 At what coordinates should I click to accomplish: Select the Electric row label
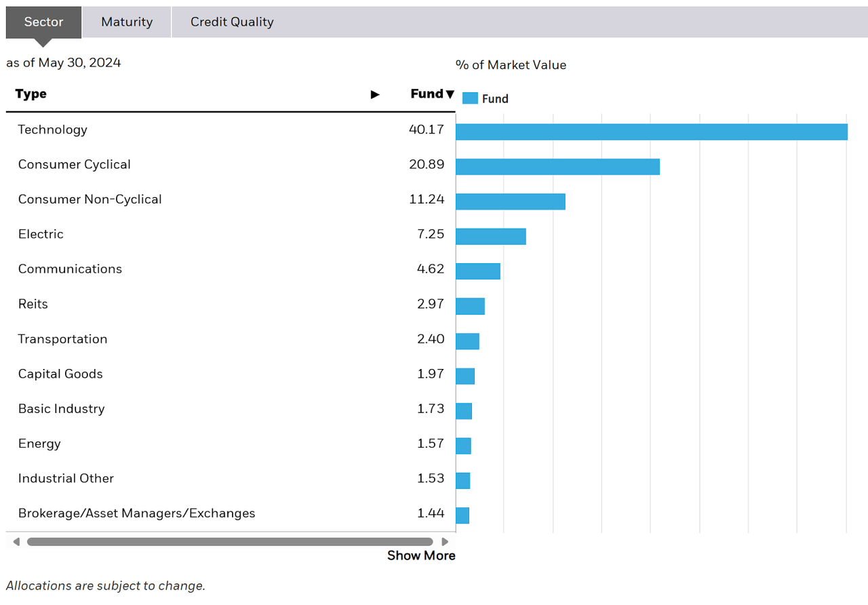41,234
